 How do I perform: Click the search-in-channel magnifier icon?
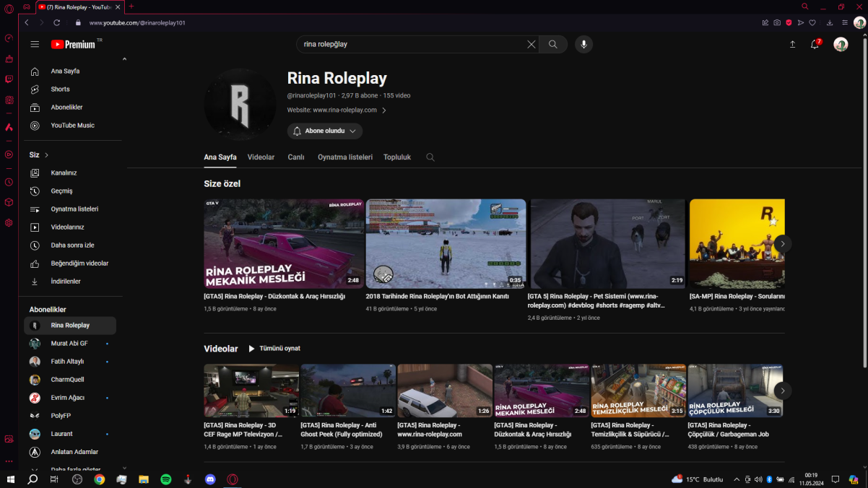(x=430, y=157)
